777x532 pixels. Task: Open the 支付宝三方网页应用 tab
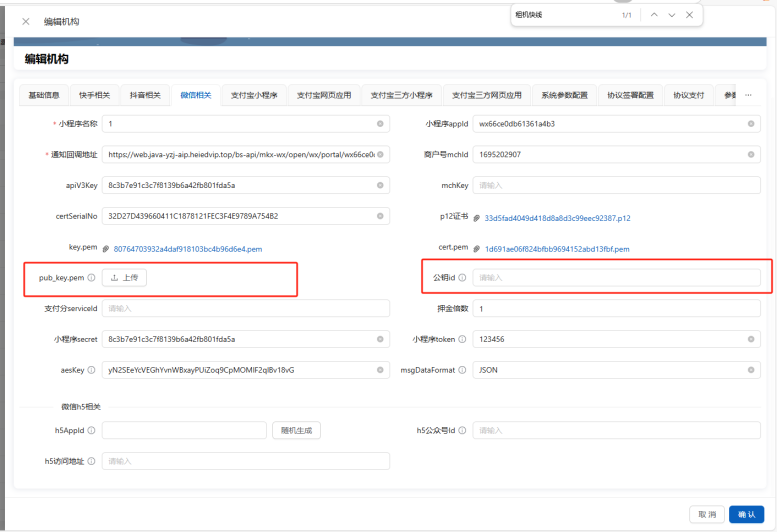click(487, 95)
